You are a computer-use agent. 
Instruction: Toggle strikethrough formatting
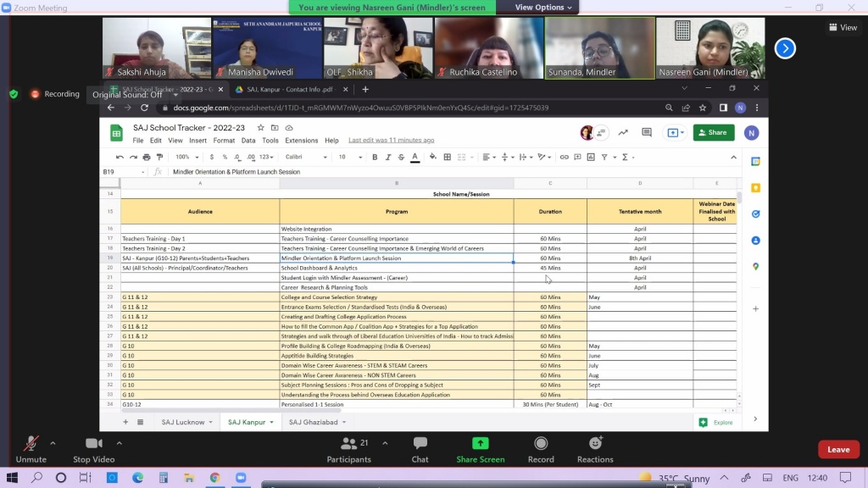(x=399, y=157)
